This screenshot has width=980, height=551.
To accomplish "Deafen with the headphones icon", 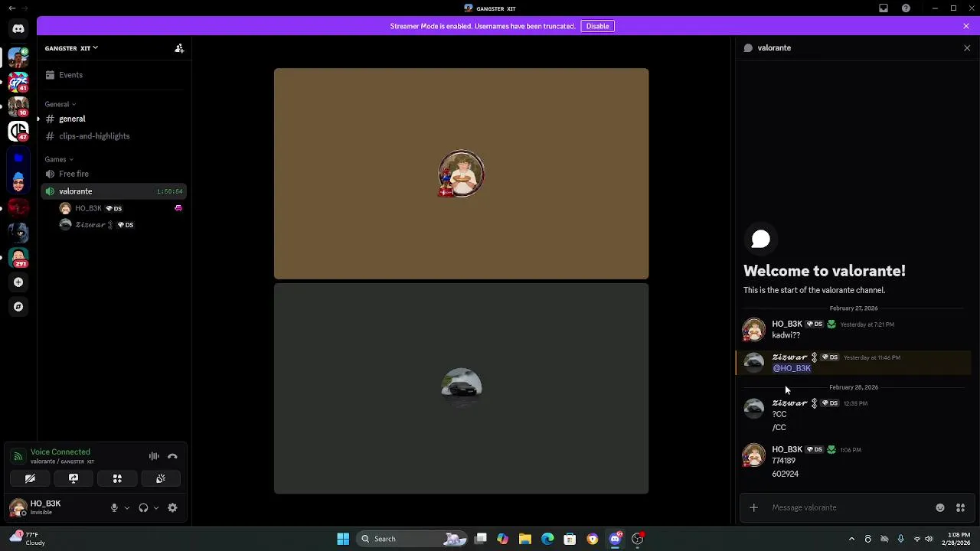I will [x=143, y=507].
